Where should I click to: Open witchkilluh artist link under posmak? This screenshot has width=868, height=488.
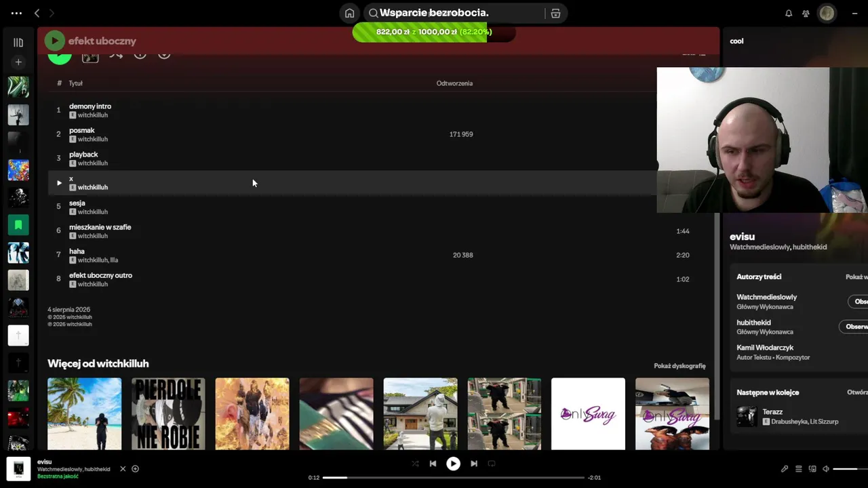93,139
